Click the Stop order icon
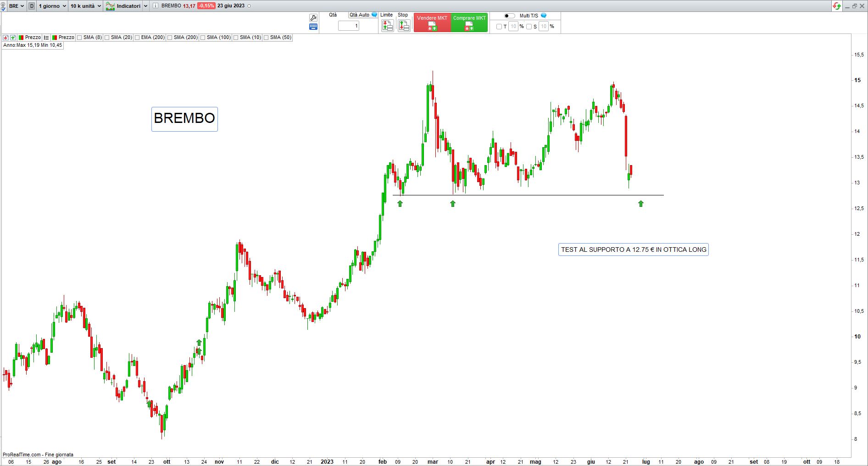This screenshot has height=466, width=868. 404,26
